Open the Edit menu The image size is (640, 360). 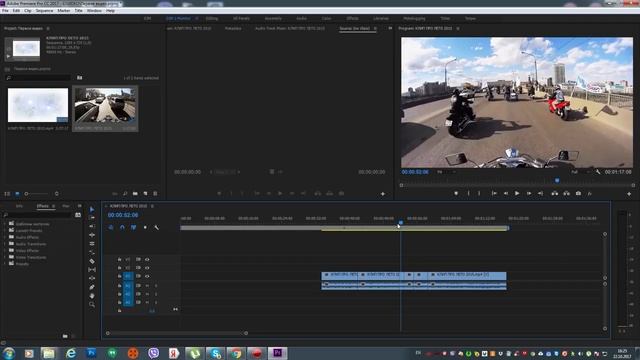tap(16, 11)
